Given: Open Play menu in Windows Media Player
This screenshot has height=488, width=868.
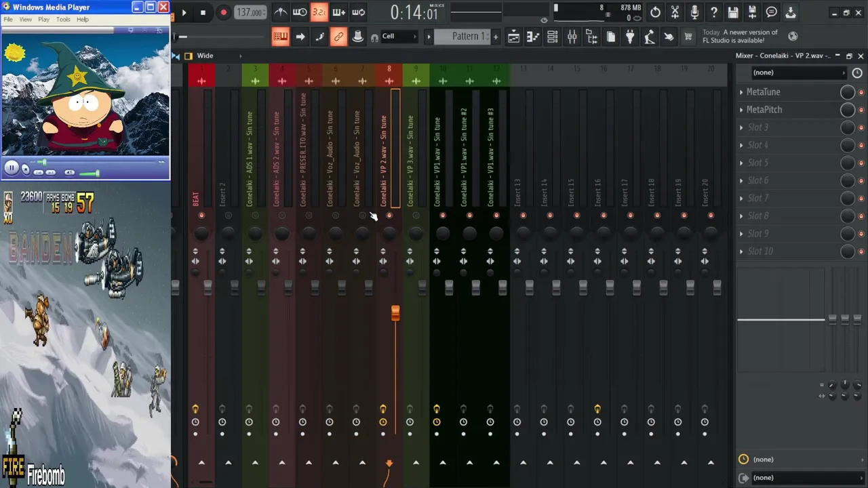Looking at the screenshot, I should [43, 20].
